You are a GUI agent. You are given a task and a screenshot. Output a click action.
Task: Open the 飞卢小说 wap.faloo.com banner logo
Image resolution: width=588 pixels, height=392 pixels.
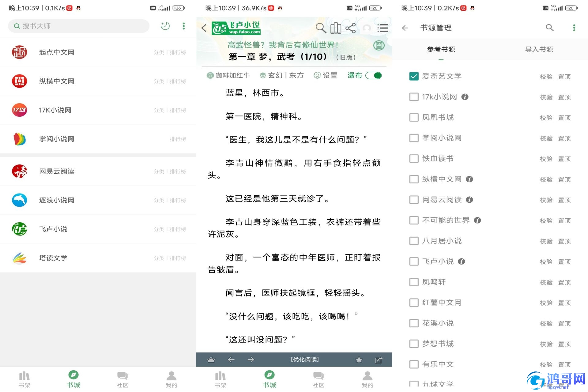pos(236,28)
